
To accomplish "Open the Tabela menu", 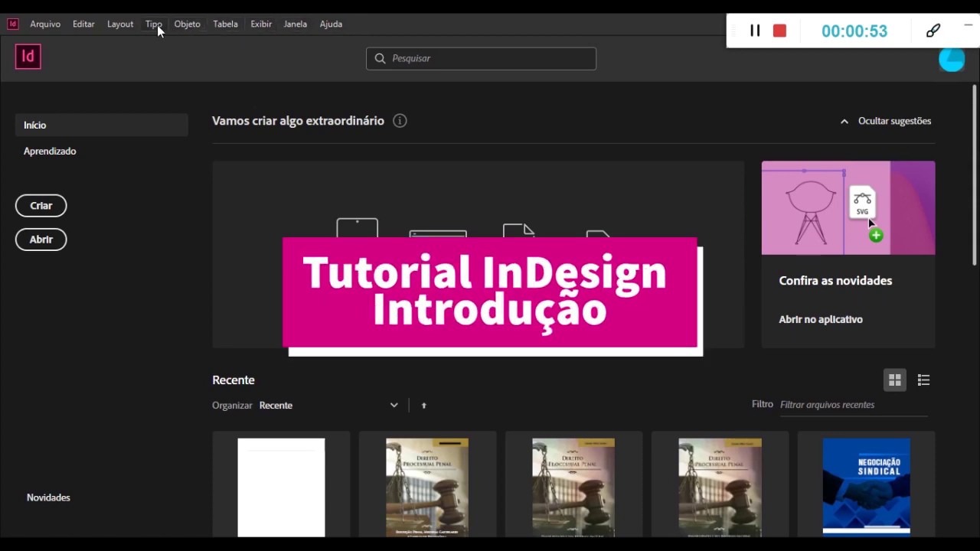I will (225, 24).
